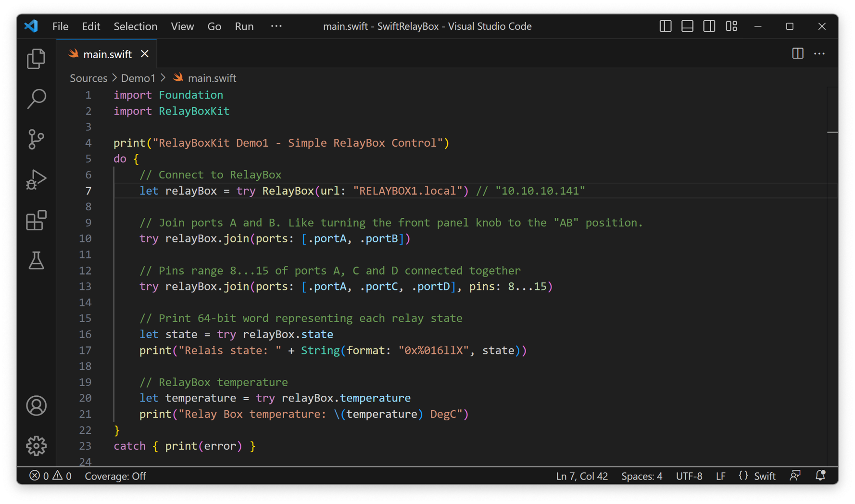Click on RelayBoxKit import in line 2
This screenshot has width=855, height=504.
tap(194, 111)
